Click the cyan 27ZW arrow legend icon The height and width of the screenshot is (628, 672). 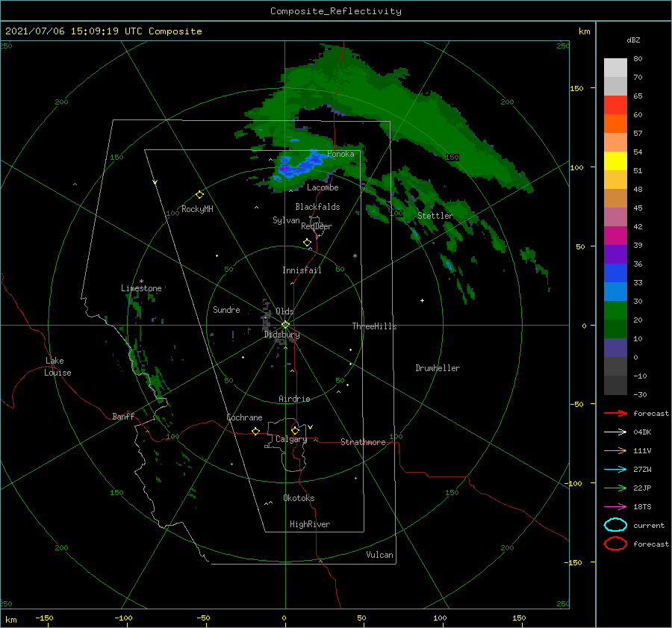pyautogui.click(x=615, y=470)
